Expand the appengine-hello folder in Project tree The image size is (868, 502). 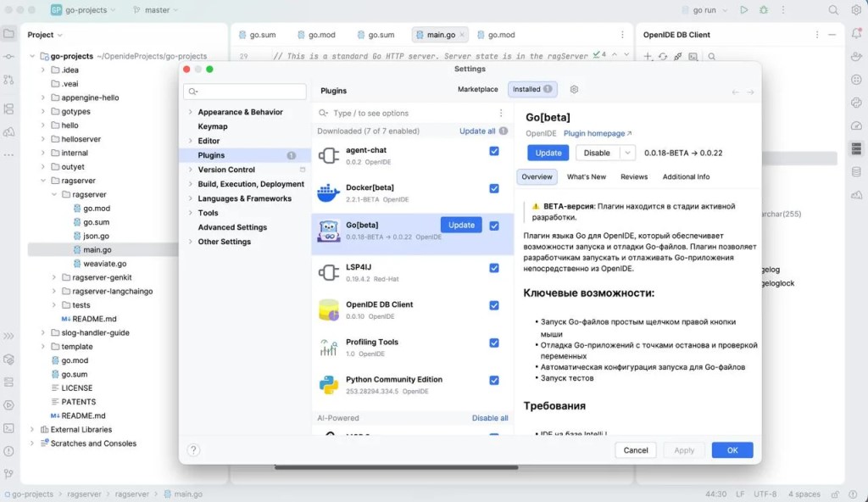(43, 98)
